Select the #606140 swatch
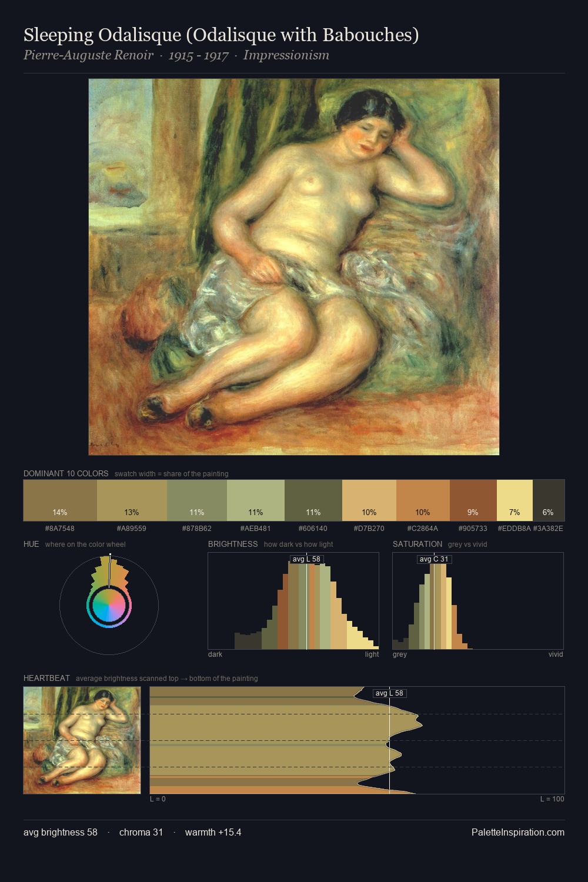The height and width of the screenshot is (882, 588). (313, 500)
